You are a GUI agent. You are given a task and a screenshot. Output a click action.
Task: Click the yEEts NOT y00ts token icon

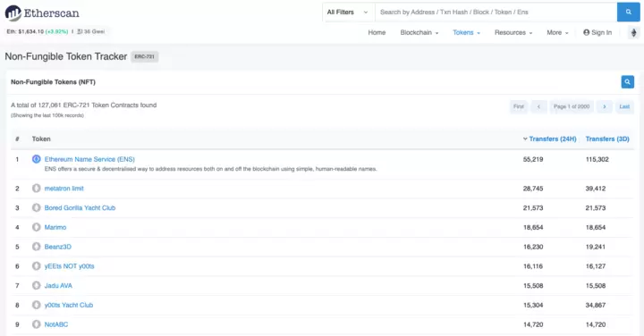click(36, 265)
